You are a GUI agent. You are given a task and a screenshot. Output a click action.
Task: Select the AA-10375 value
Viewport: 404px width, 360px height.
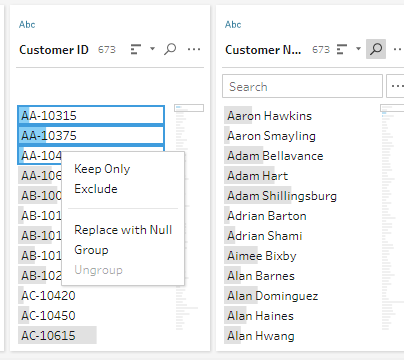coord(91,136)
